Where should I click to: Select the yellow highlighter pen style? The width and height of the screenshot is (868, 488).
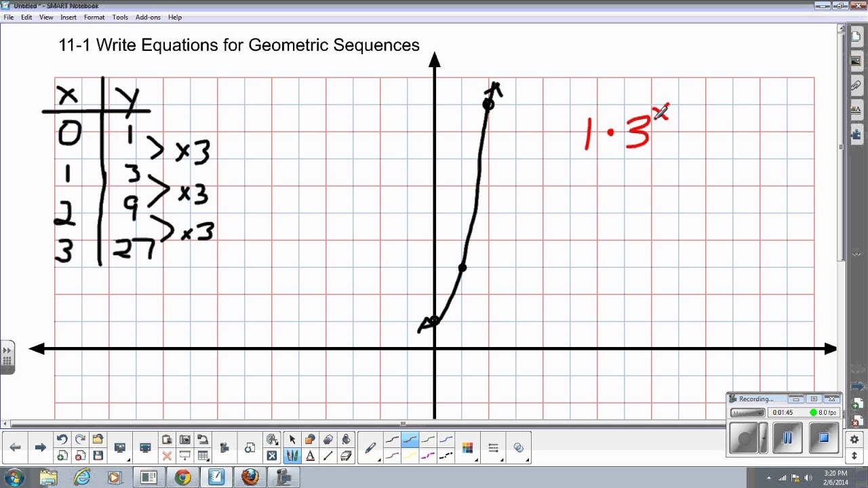[410, 455]
